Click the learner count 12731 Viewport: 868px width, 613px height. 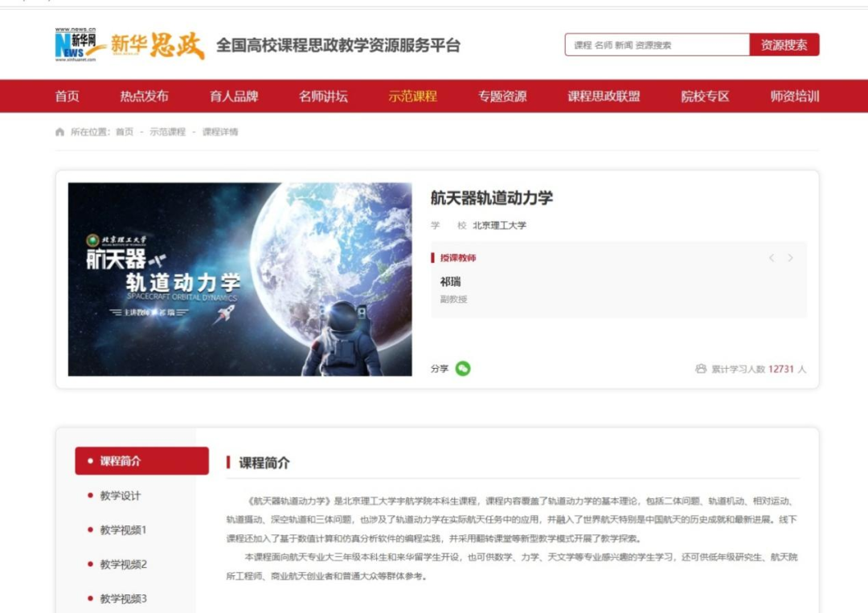tap(781, 369)
